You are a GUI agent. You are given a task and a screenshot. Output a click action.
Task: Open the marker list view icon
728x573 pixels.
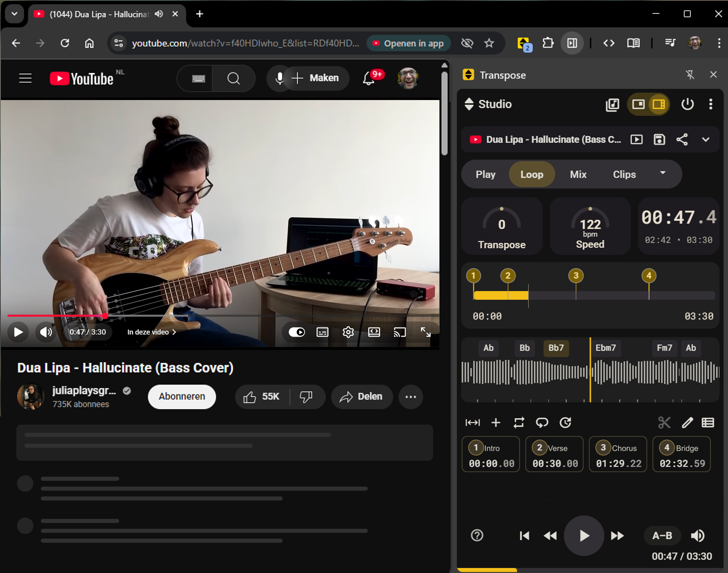[708, 423]
